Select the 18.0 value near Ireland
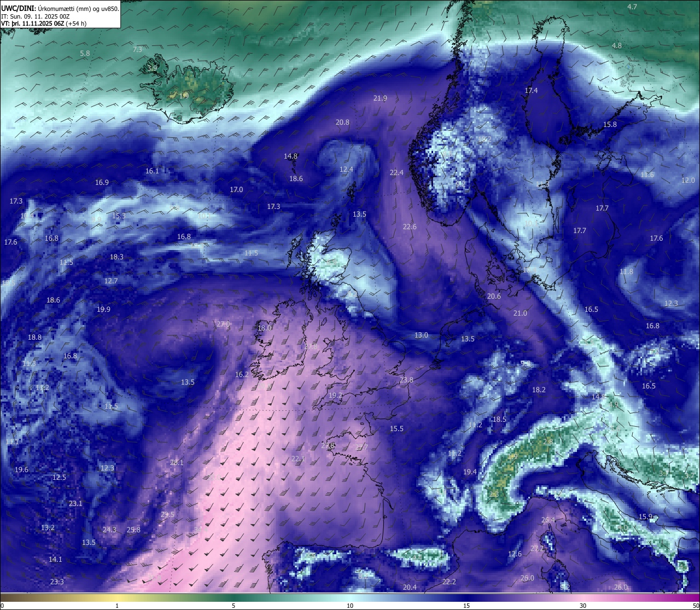The width and height of the screenshot is (700, 610). click(264, 328)
